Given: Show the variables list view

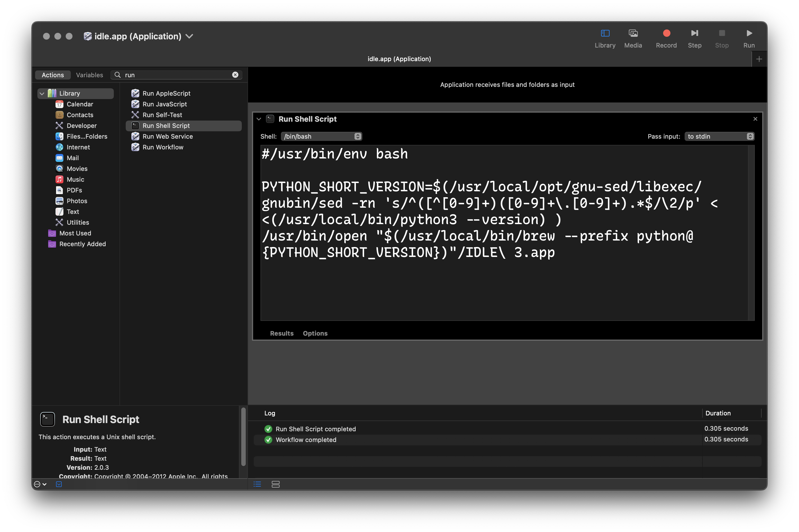Looking at the screenshot, I should 275,484.
